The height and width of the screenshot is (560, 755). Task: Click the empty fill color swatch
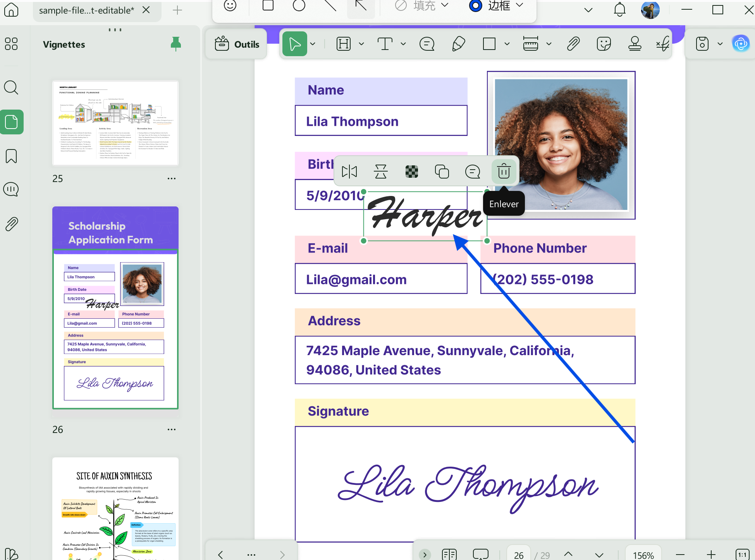pyautogui.click(x=401, y=5)
